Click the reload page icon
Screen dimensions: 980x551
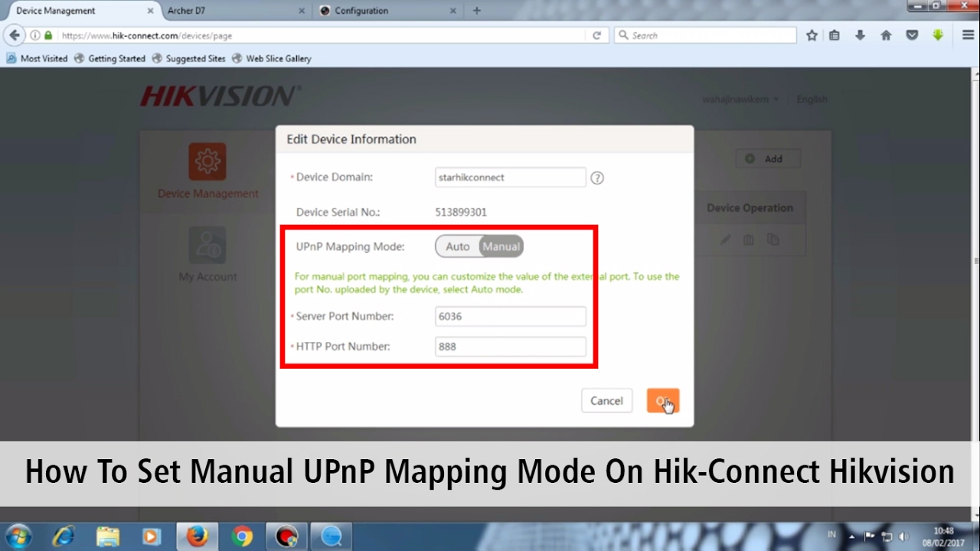coord(596,35)
